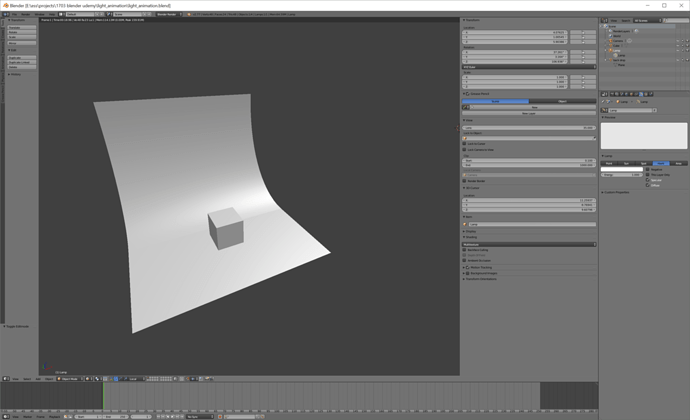The height and width of the screenshot is (420, 690).
Task: Enable Lock Camera to View checkbox
Action: click(x=464, y=150)
